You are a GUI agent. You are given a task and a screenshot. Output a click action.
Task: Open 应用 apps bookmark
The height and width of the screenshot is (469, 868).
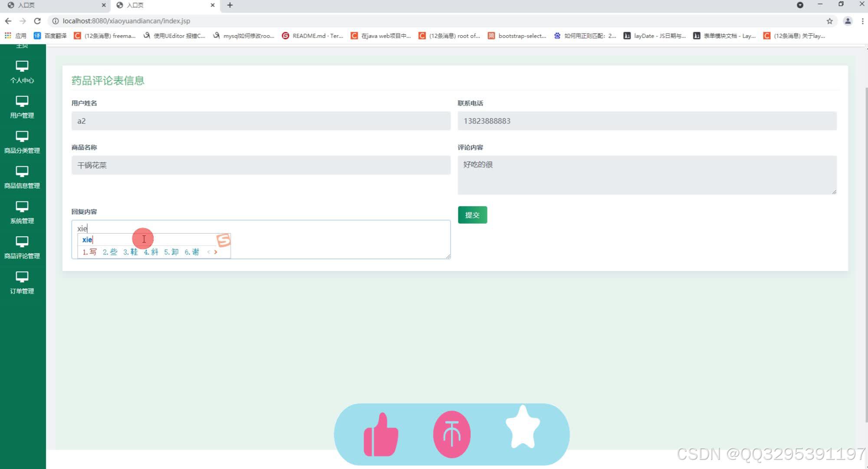point(16,36)
